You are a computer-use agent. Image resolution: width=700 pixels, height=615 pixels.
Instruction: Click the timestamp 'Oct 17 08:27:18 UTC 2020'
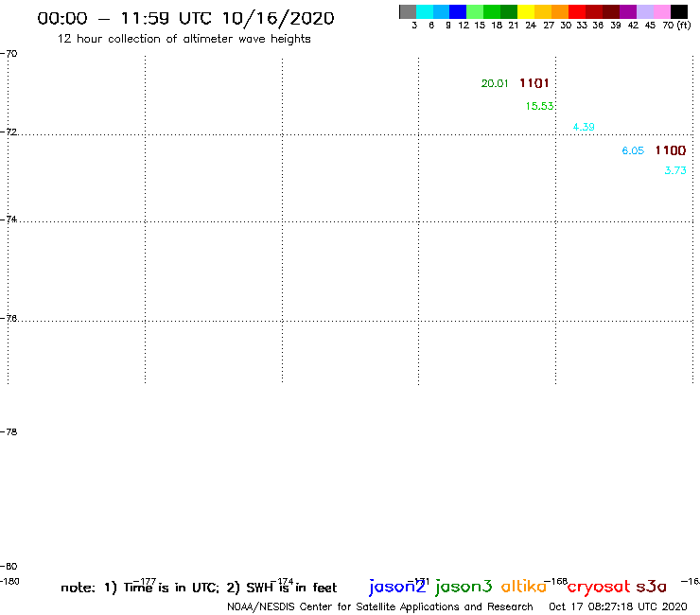click(x=618, y=606)
